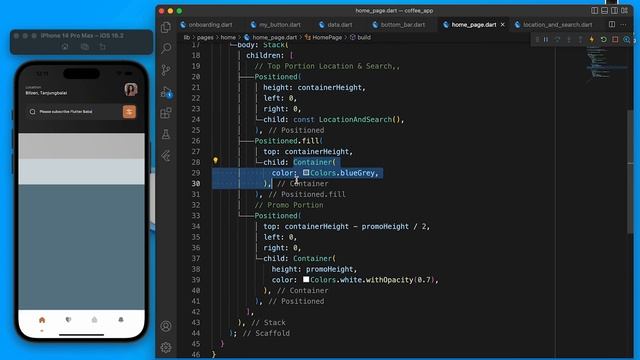The height and width of the screenshot is (360, 640).
Task: Open the Testing flask view
Action: point(166,134)
